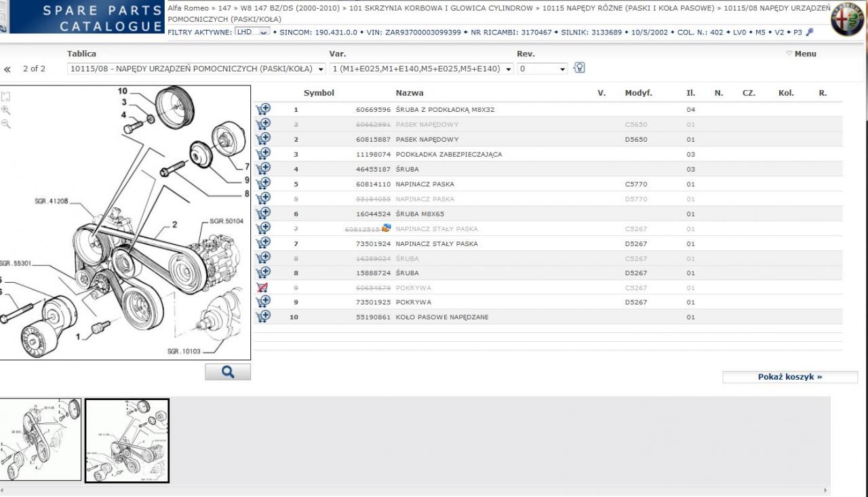Click crossed-out cart icon for part 60654679

262,287
